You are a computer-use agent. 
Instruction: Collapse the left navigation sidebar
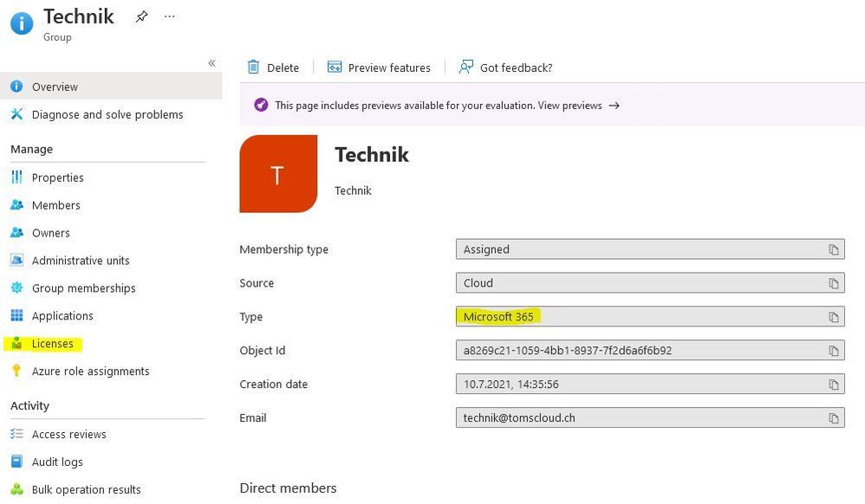pos(211,63)
